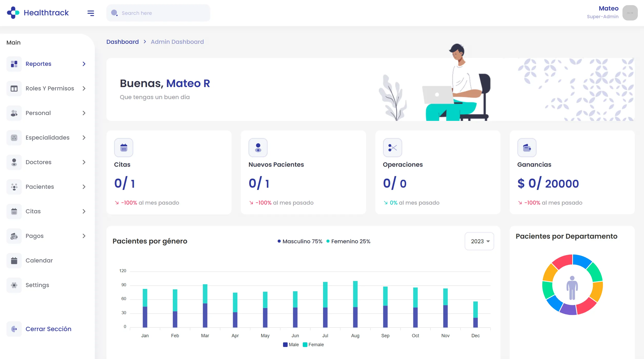
Task: Toggle the Female legend below the chart
Action: [313, 345]
